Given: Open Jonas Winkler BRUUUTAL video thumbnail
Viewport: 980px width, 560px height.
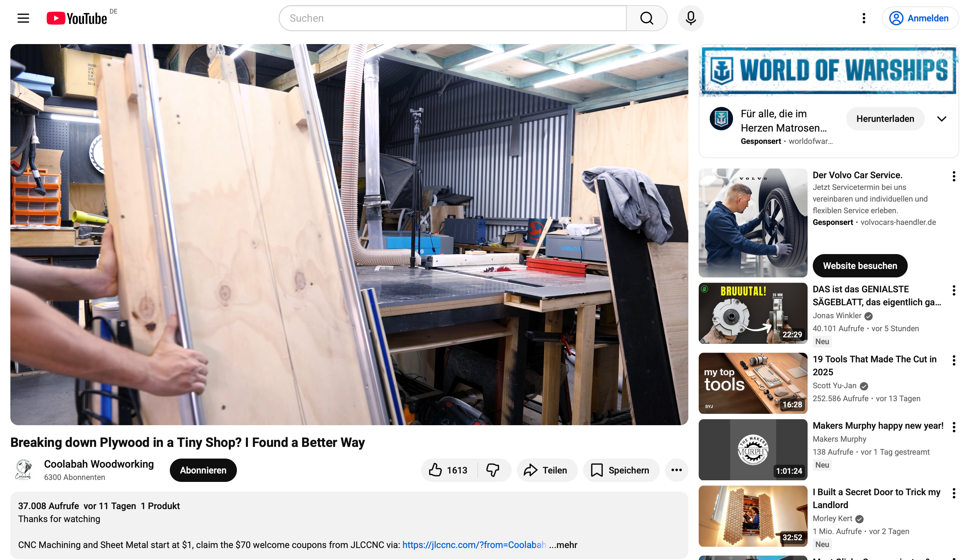Looking at the screenshot, I should 753,313.
